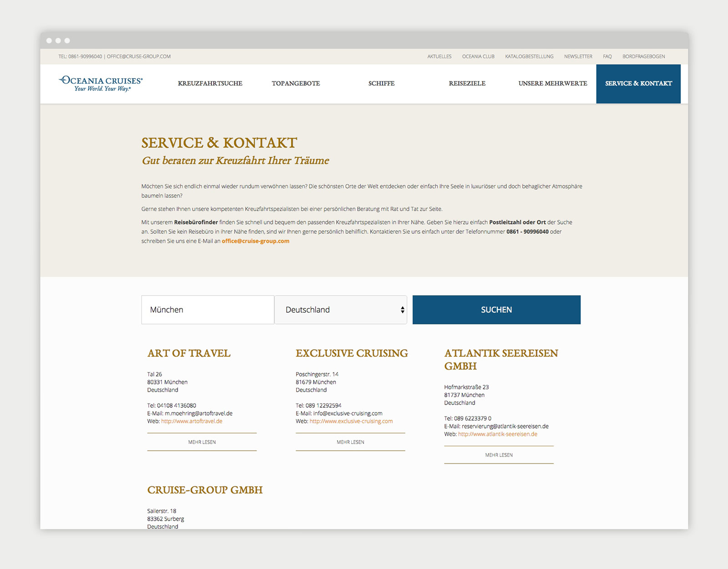Click the 83362 Surberg address line

pyautogui.click(x=166, y=519)
